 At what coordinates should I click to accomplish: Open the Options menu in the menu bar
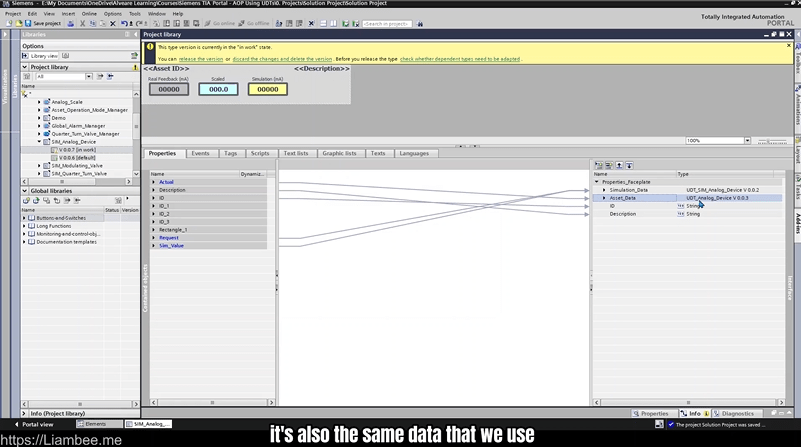tap(113, 14)
